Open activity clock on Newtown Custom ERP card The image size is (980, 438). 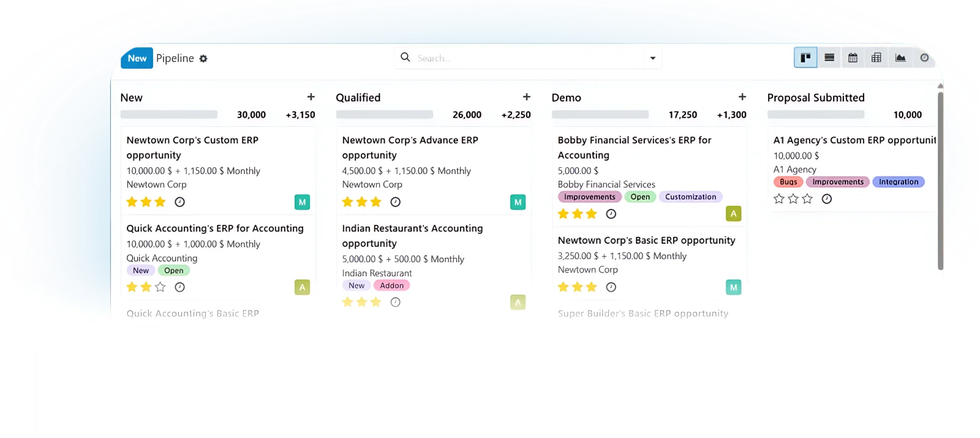[179, 202]
